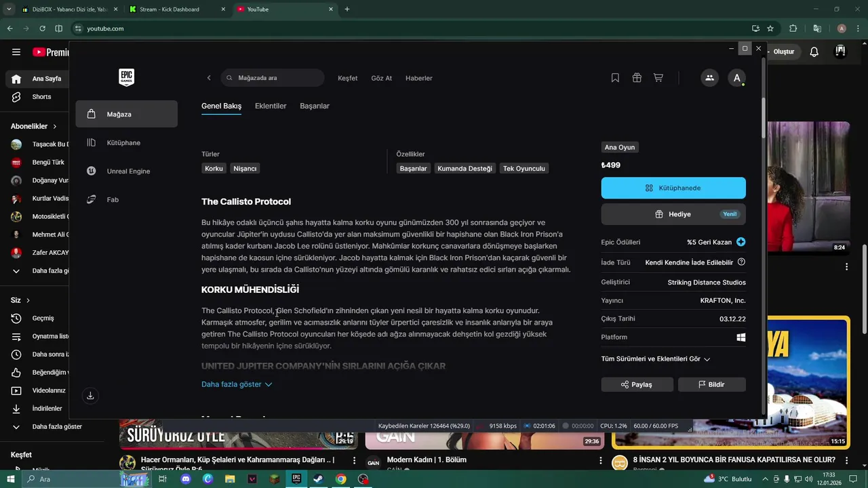
Task: Click the refund type help icon
Action: coord(741,262)
